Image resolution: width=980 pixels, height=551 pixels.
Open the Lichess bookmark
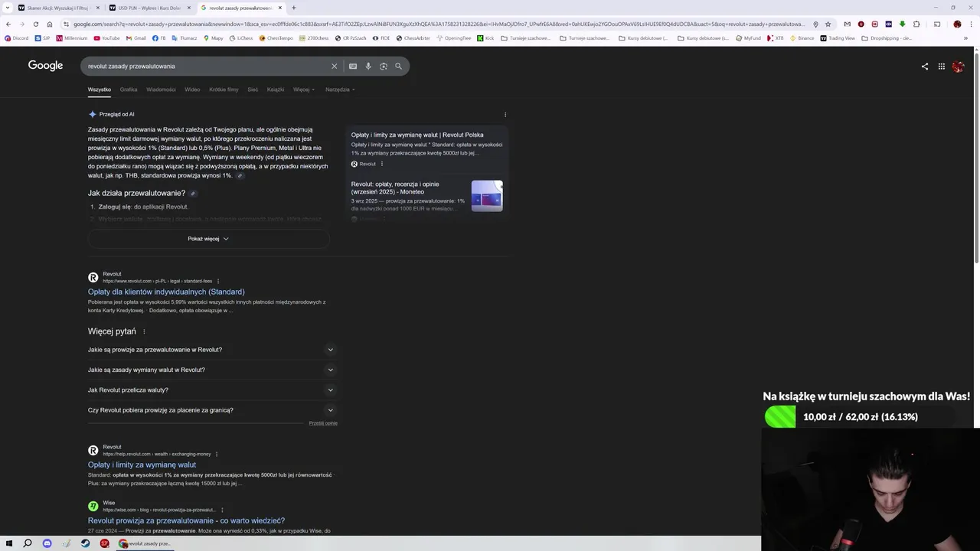(240, 38)
